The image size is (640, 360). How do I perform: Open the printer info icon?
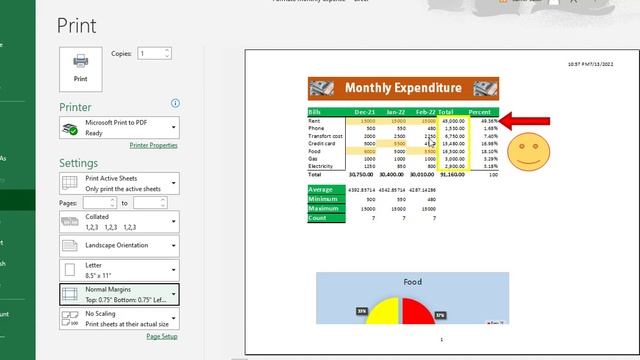[x=175, y=103]
